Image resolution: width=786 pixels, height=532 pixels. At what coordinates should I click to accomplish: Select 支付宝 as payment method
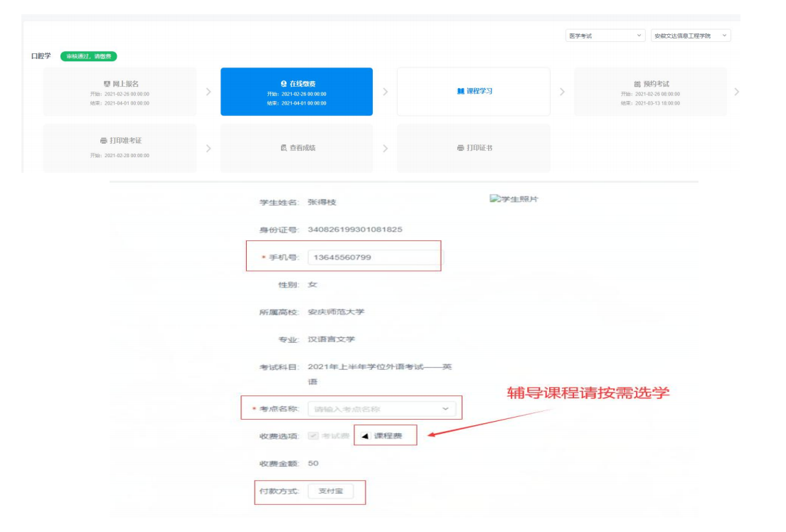(331, 491)
